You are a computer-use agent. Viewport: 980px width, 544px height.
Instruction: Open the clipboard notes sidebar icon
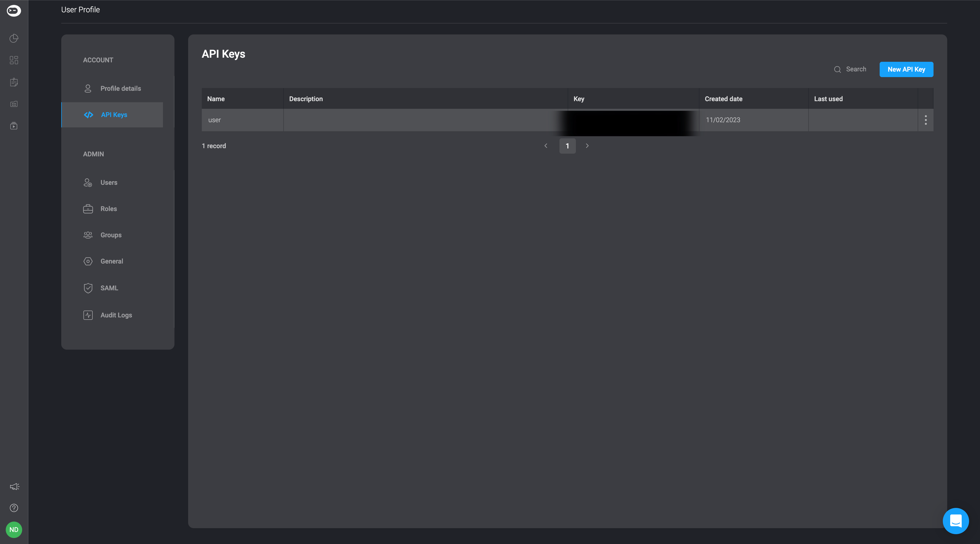tap(14, 82)
